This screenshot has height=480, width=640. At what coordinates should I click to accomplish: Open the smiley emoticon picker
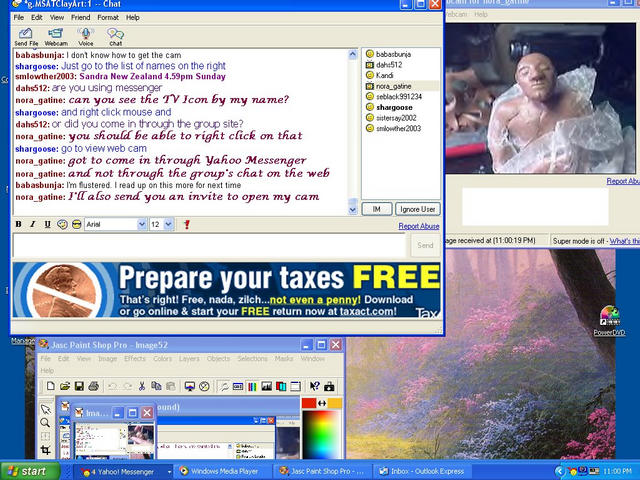click(x=62, y=224)
